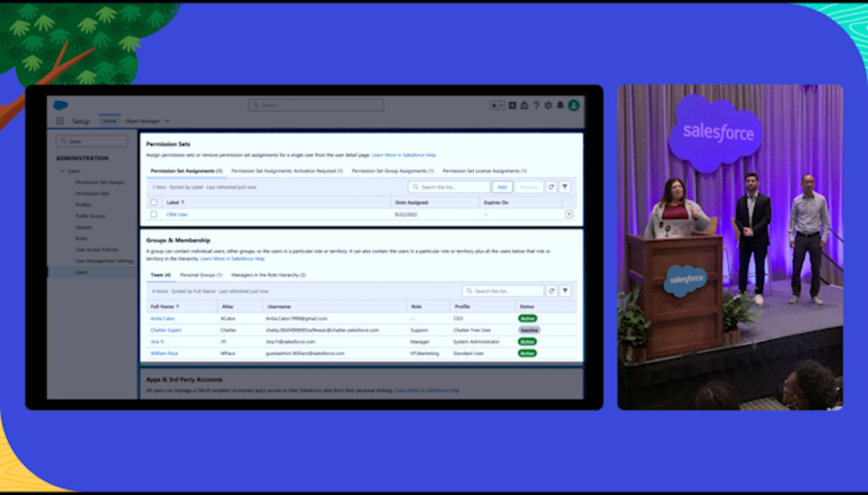Image resolution: width=868 pixels, height=495 pixels.
Task: Open Public Groups in sidebar
Action: pyautogui.click(x=90, y=217)
